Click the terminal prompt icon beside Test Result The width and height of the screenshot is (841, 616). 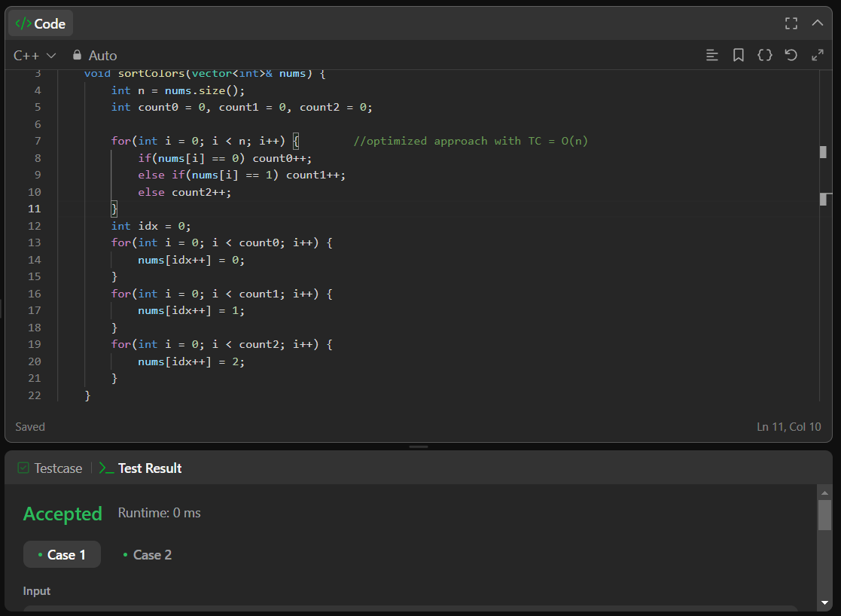click(x=106, y=468)
